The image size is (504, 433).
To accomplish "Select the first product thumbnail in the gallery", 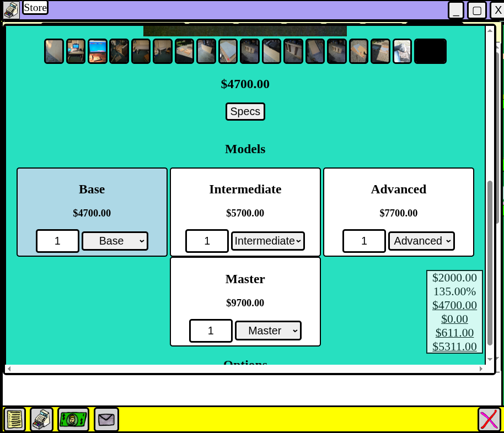I will [54, 51].
